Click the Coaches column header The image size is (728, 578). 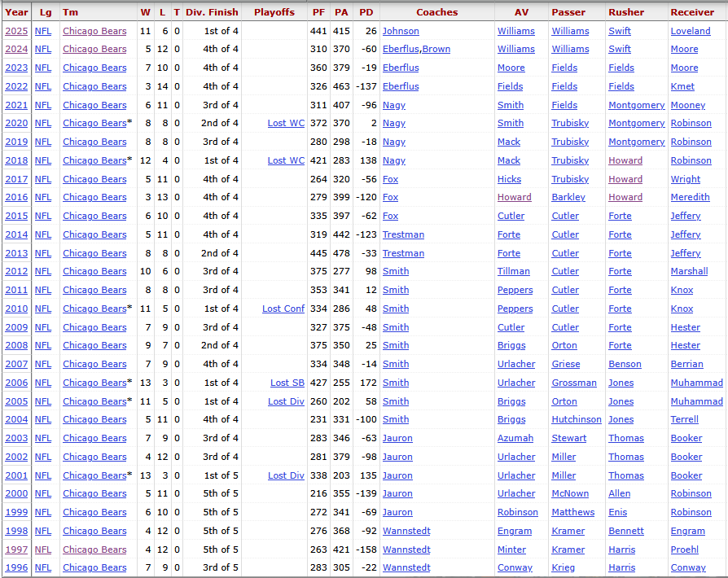click(437, 12)
